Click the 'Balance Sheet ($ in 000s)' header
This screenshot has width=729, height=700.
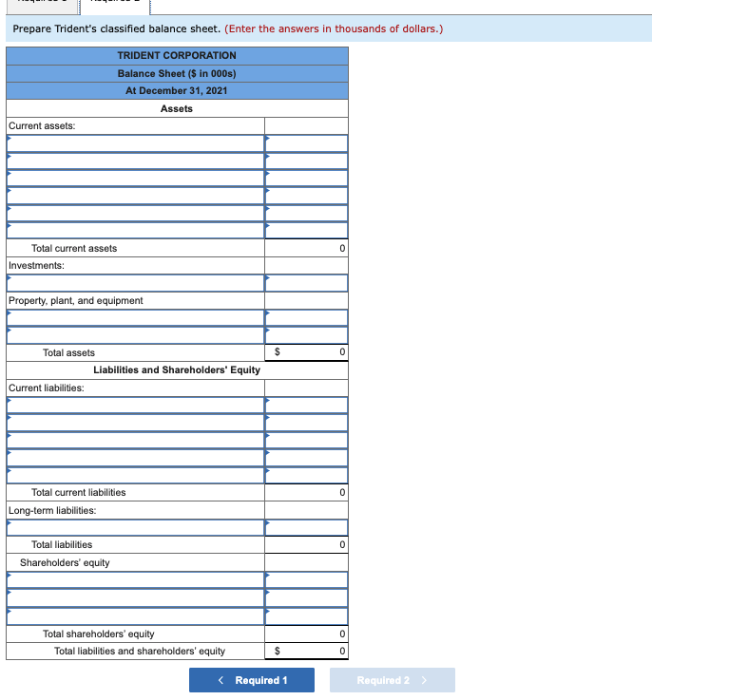tap(177, 73)
